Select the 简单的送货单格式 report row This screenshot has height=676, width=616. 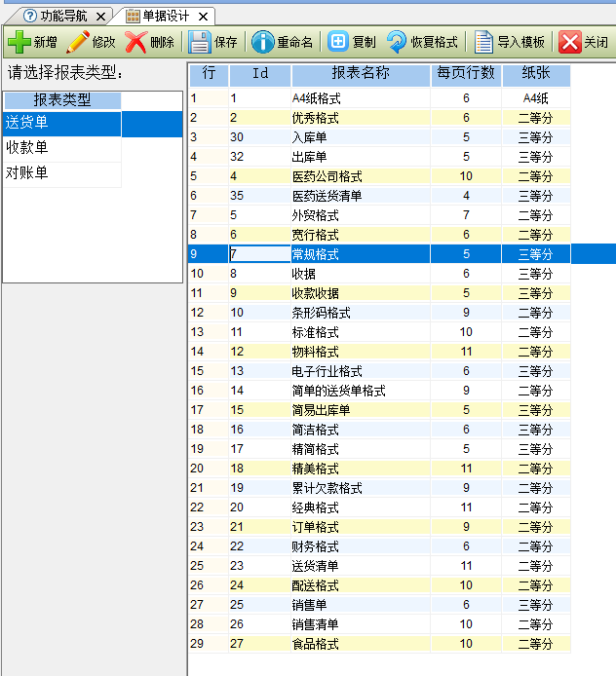pyautogui.click(x=379, y=391)
